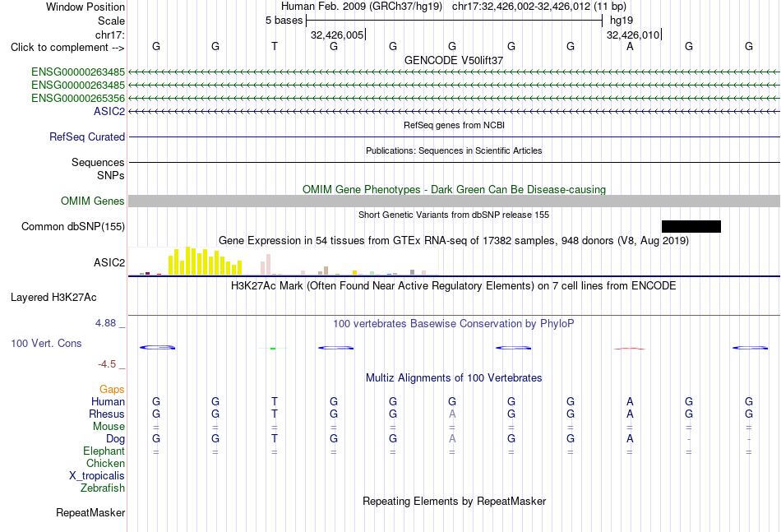Click the A base in the sequence row

(630, 46)
